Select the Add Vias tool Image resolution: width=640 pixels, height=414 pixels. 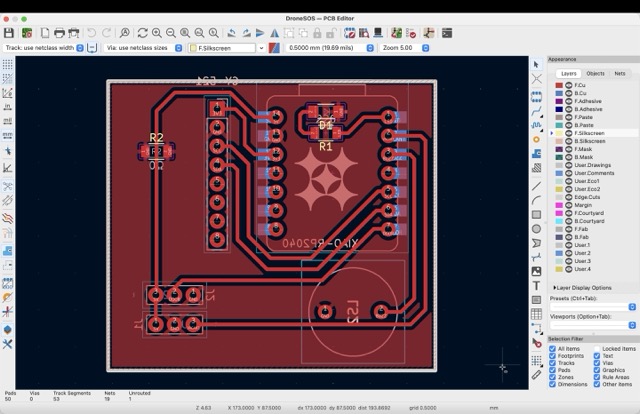(536, 140)
